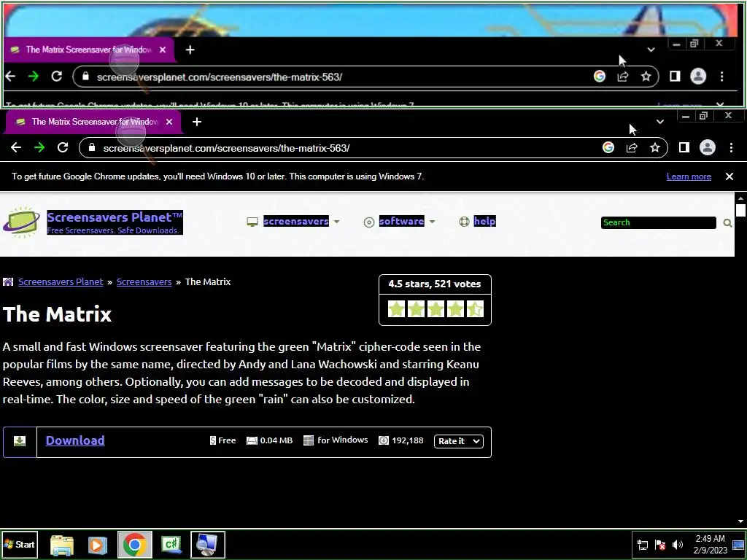The image size is (747, 560).
Task: Click Screensavers Planet site title
Action: click(x=115, y=217)
